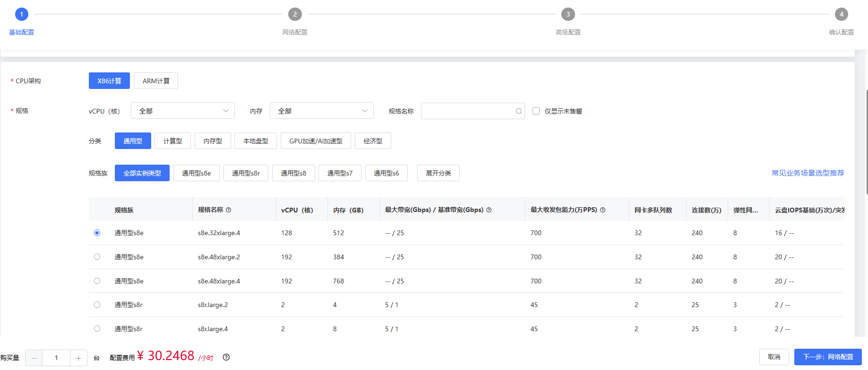This screenshot has width=868, height=370.
Task: Open the vCPU 全部 dropdown
Action: click(x=182, y=111)
